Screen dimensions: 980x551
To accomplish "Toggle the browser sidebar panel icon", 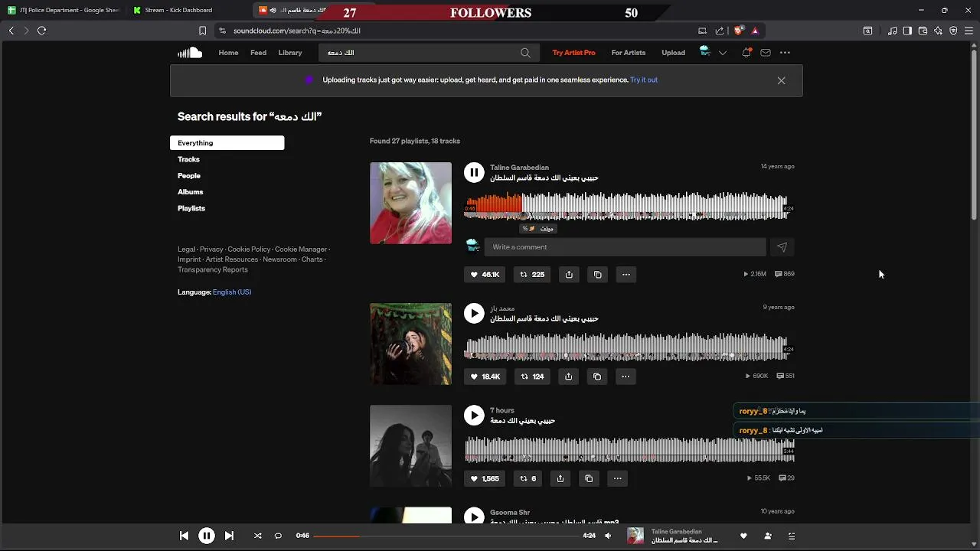I will 907,31.
